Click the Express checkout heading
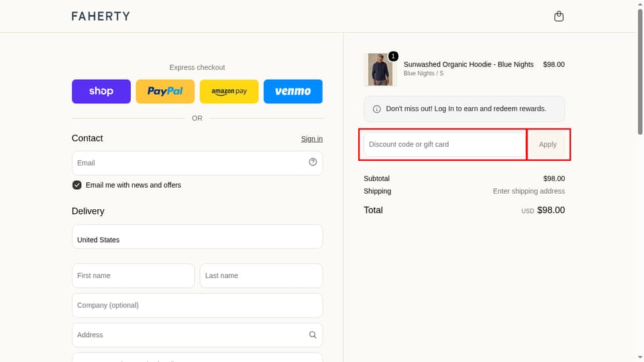This screenshot has height=362, width=644. (x=197, y=67)
